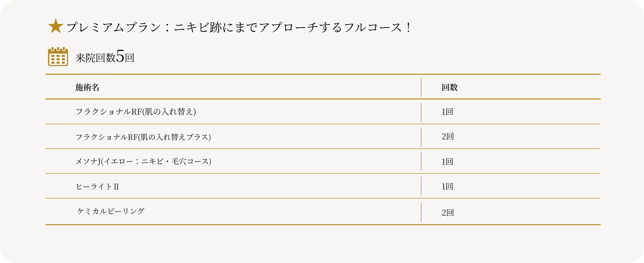Click the calendar icon

58,57
